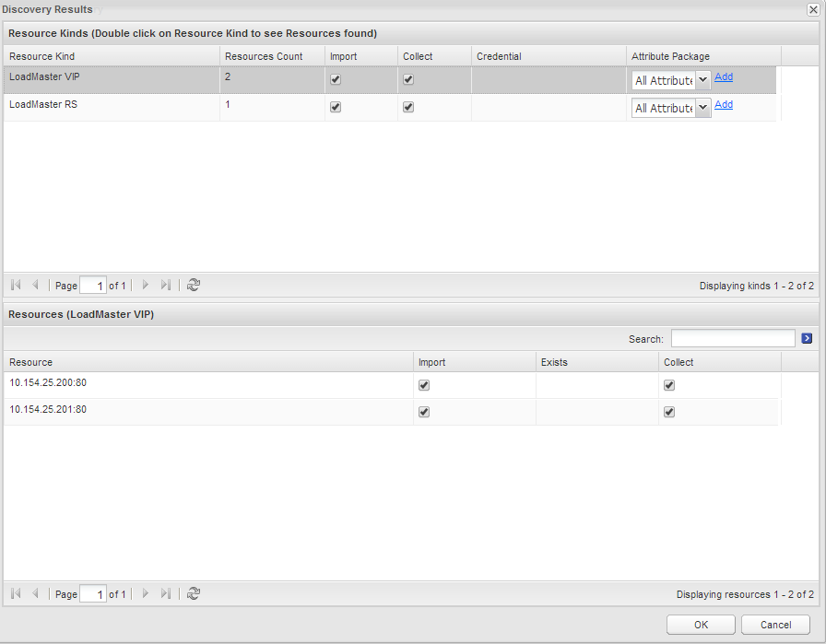
Task: Click the Resources (LoadMaster VIP) panel title
Action: pos(81,314)
